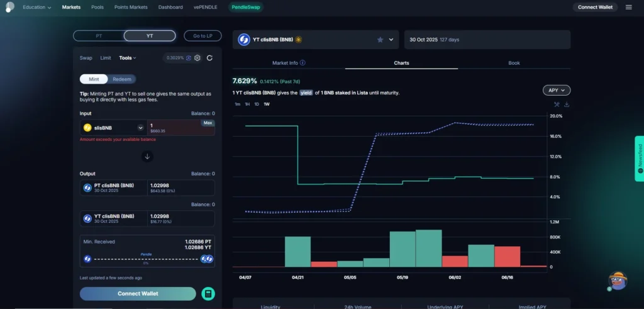
Task: Open slisBNB input token selector
Action: point(114,128)
